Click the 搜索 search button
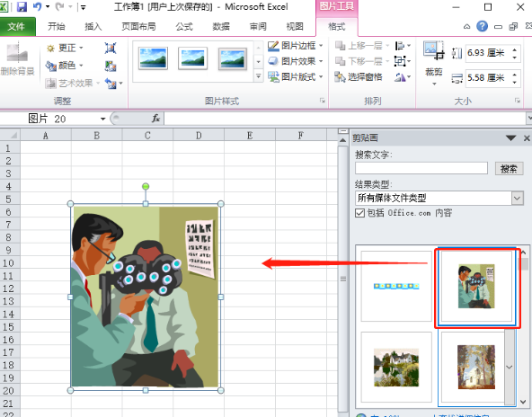 pyautogui.click(x=509, y=168)
